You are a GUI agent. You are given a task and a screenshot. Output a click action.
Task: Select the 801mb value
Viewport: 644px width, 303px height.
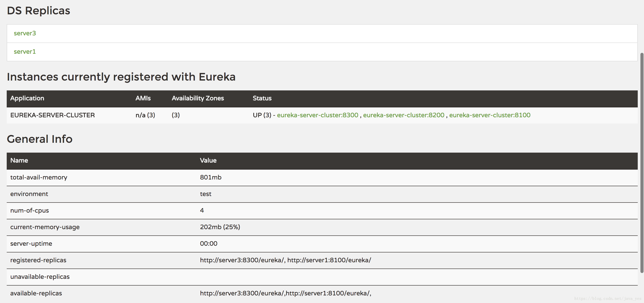(211, 177)
